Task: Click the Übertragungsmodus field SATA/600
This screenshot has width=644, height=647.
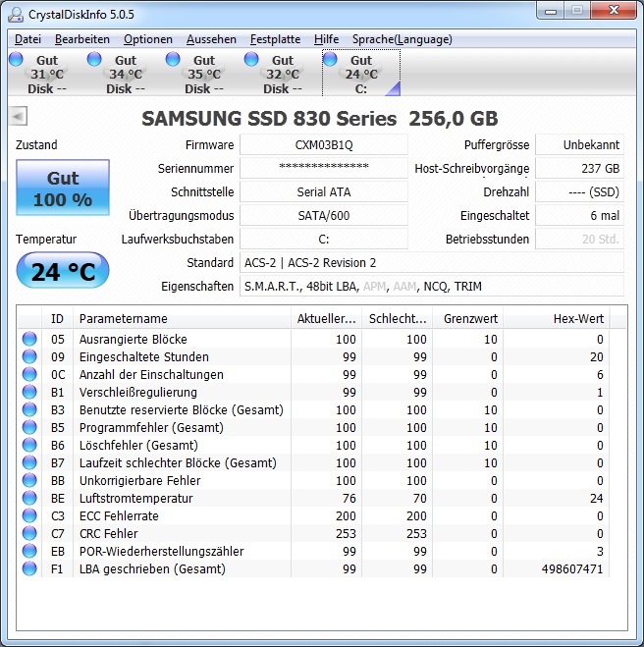Action: tap(324, 215)
